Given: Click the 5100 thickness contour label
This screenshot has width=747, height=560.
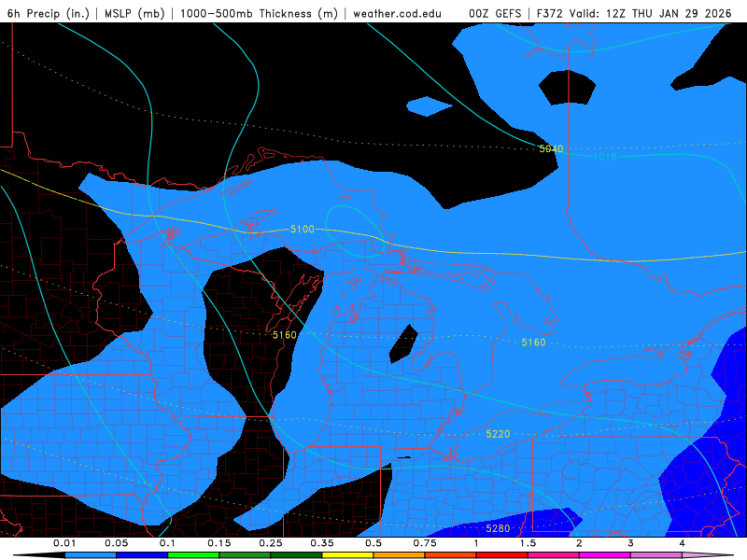Looking at the screenshot, I should tap(303, 229).
